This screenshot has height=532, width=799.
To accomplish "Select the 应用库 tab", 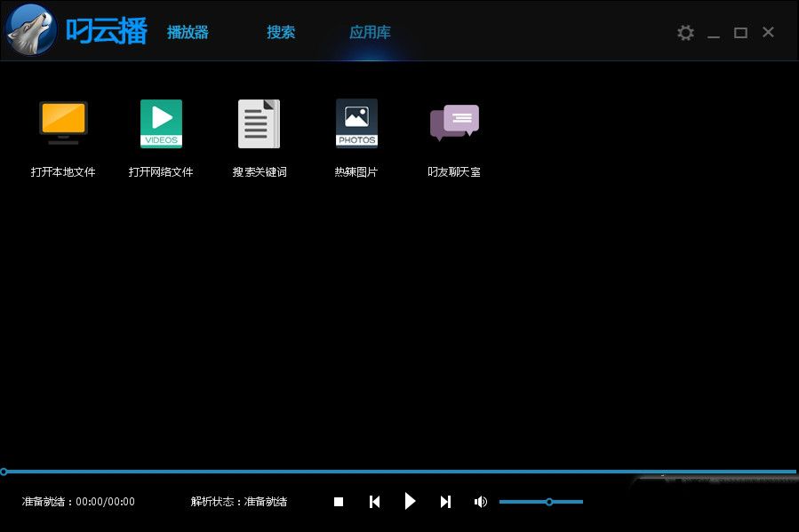I will [x=370, y=32].
